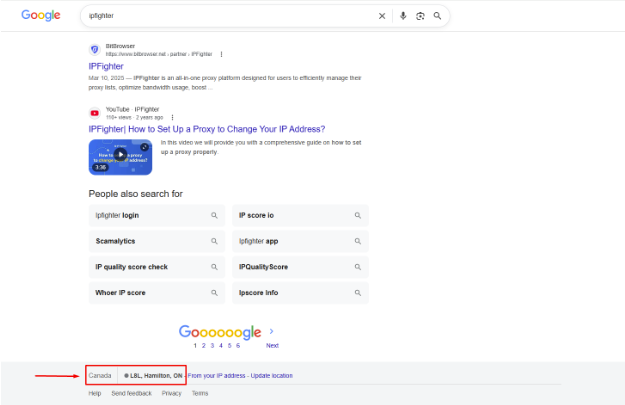Open the 'From your IP address' link
The height and width of the screenshot is (405, 625).
(216, 376)
